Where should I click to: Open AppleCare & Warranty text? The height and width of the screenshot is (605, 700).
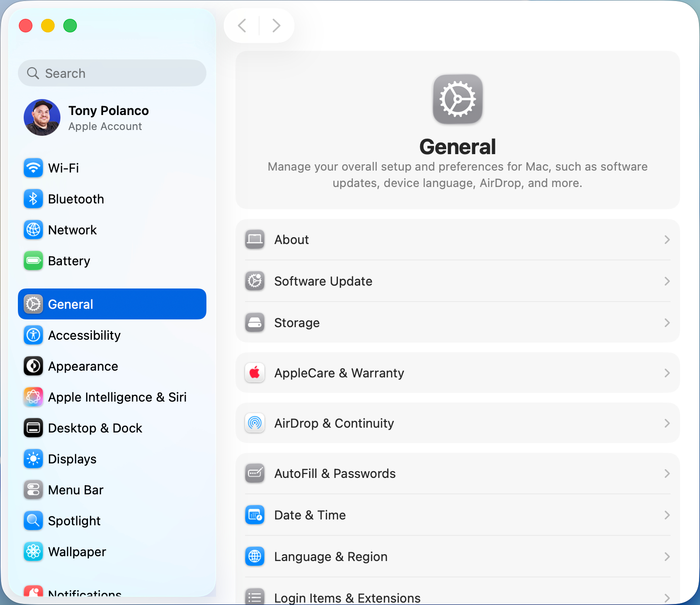pos(339,373)
